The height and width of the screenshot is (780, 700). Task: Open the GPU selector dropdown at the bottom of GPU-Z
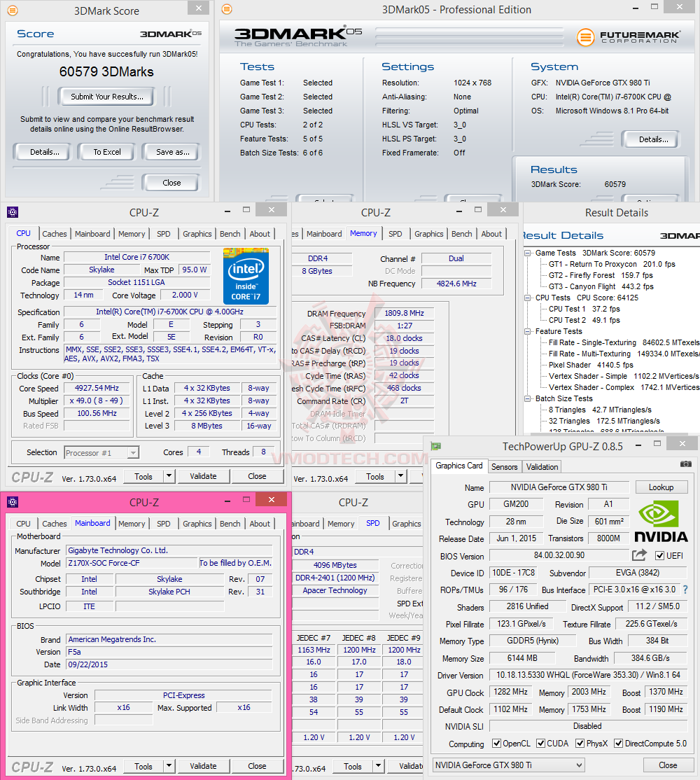click(579, 765)
